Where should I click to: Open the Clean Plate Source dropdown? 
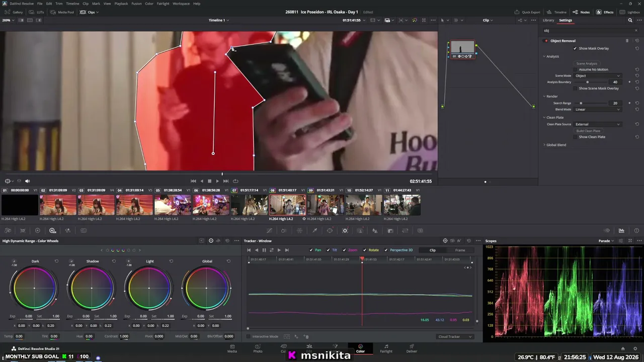[x=598, y=124]
